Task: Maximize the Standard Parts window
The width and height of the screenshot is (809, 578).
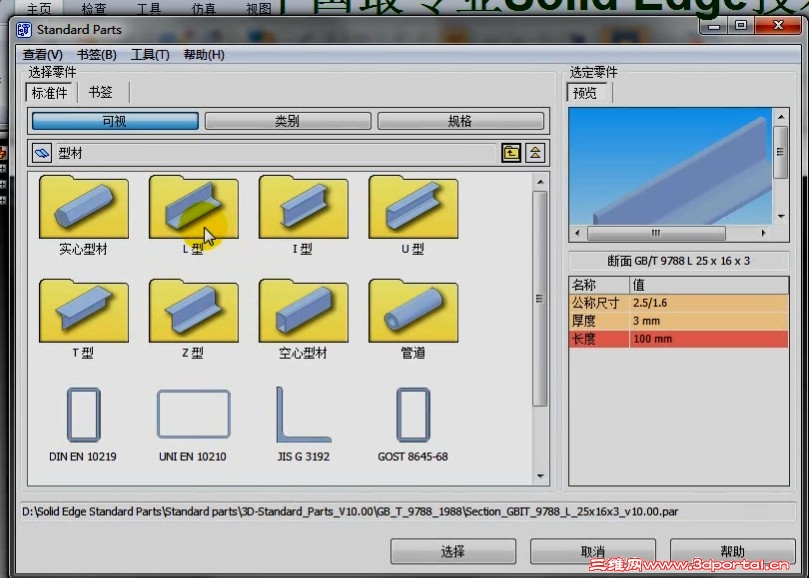Action: tap(741, 26)
